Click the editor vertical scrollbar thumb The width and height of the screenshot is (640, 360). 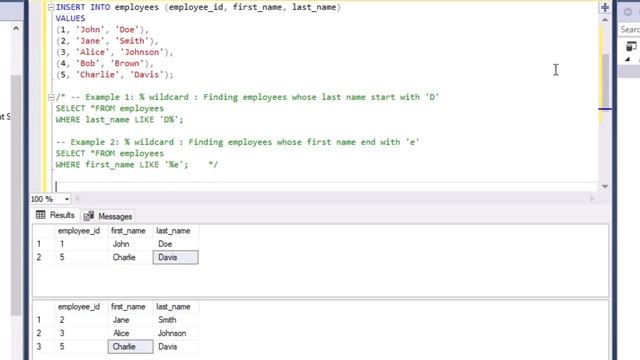tap(605, 82)
